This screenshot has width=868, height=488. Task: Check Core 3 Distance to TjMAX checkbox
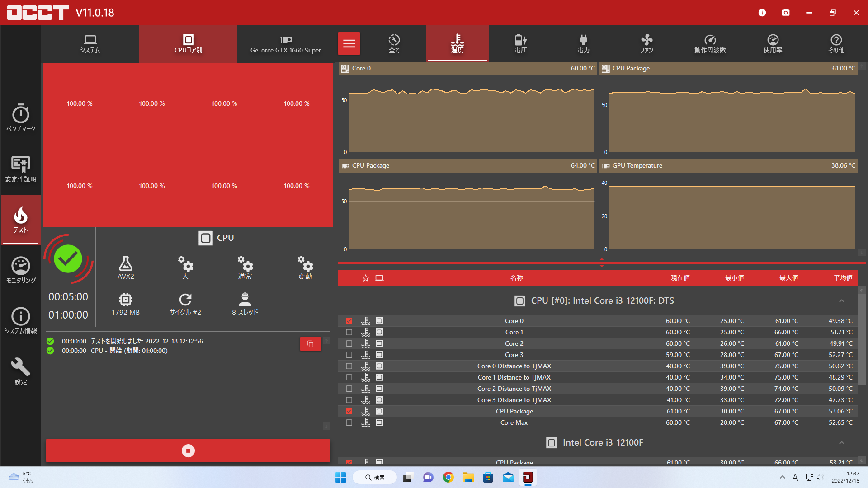[x=349, y=400]
